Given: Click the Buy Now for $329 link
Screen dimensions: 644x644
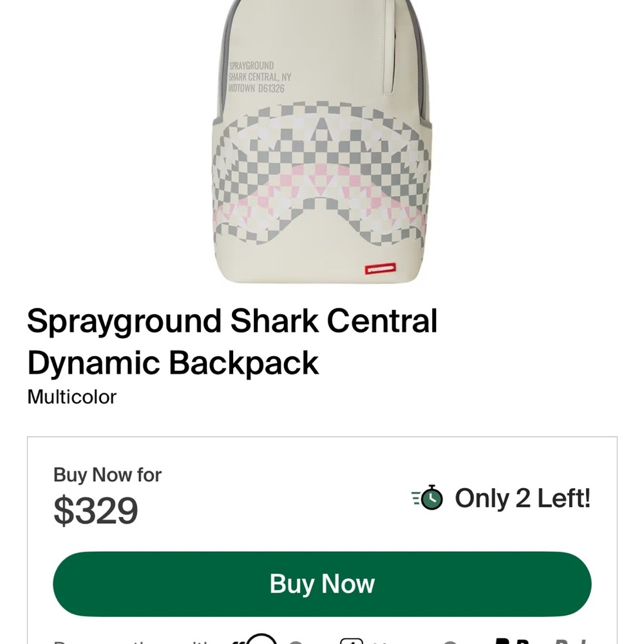Looking at the screenshot, I should (x=107, y=475).
